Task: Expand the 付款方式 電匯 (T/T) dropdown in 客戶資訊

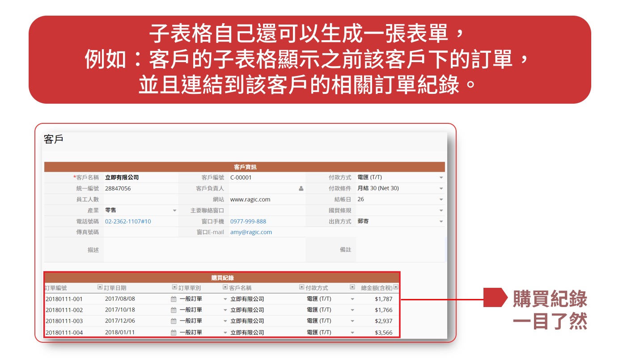Action: tap(441, 178)
